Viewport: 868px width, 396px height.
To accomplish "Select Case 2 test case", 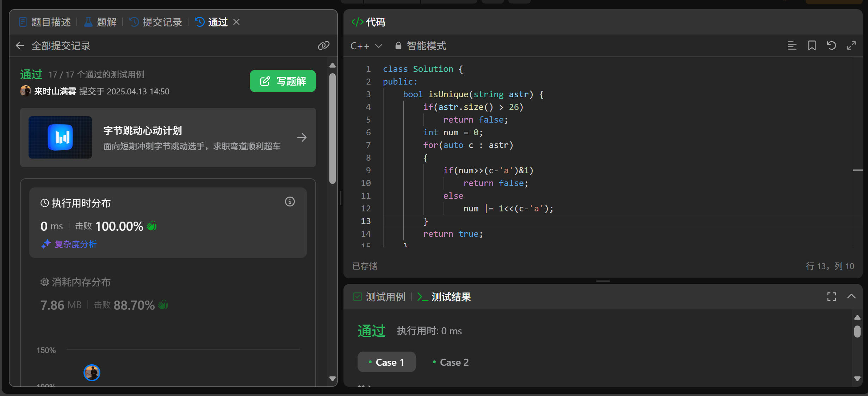I will coord(451,362).
